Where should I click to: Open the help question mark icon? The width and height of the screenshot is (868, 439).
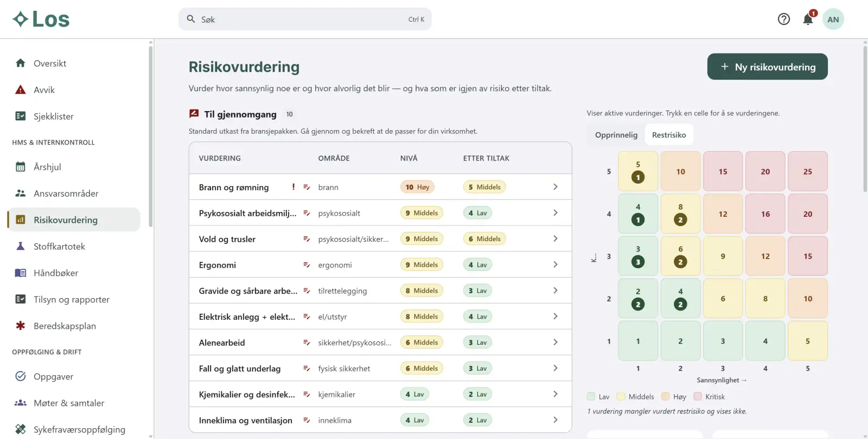(x=783, y=20)
